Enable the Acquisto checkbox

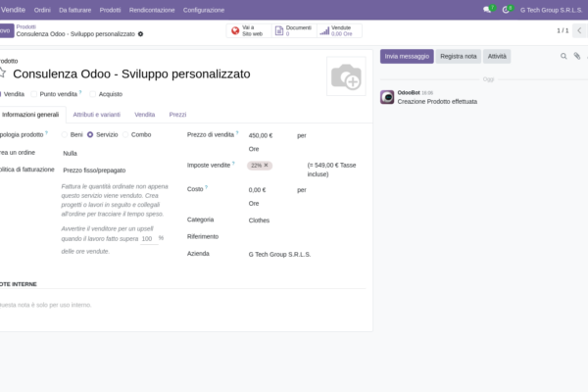pos(93,94)
